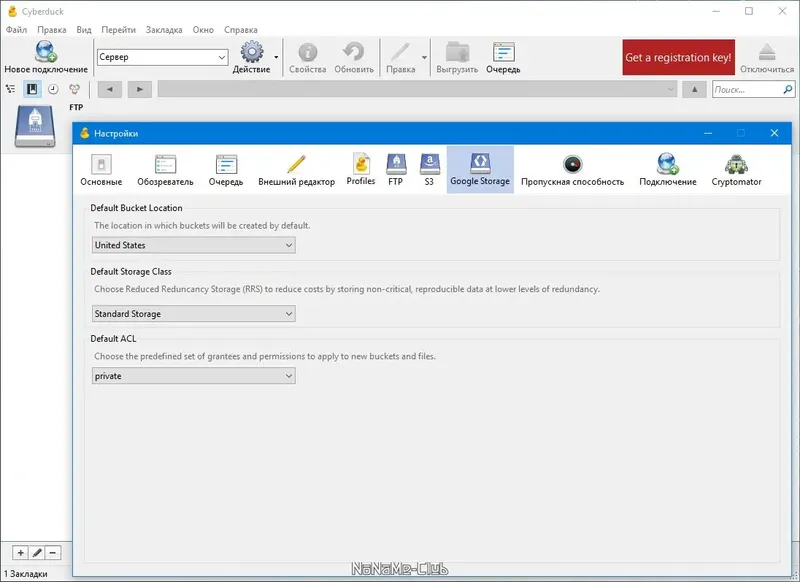Open the Перейти menu
Viewport: 800px width, 582px height.
coord(118,30)
